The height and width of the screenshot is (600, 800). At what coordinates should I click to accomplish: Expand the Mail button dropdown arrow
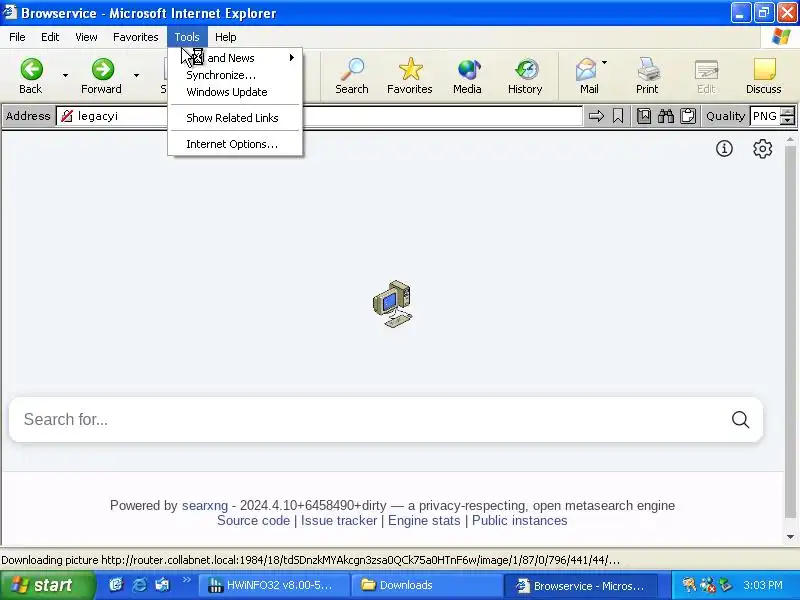point(605,62)
